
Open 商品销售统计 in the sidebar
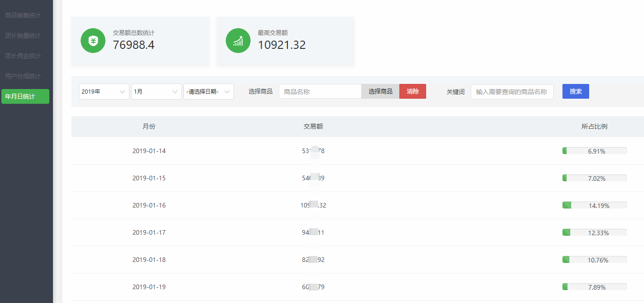tap(23, 15)
